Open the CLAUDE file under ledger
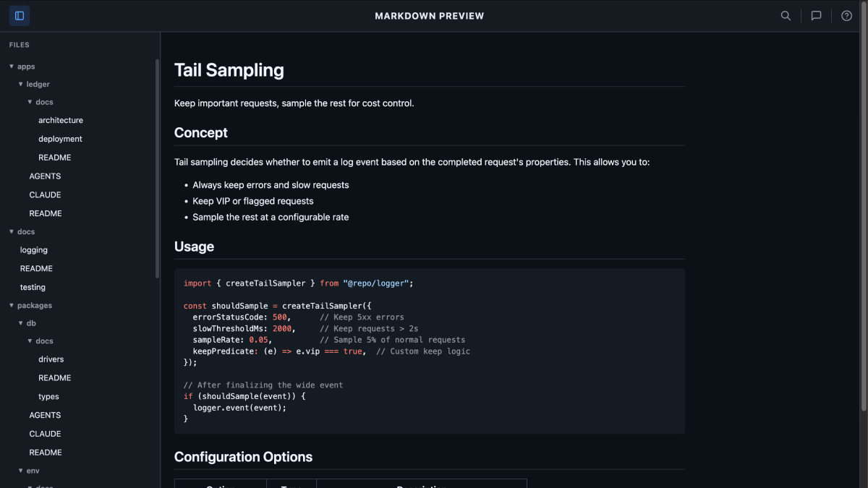Screen dimensions: 868x488 45,195
